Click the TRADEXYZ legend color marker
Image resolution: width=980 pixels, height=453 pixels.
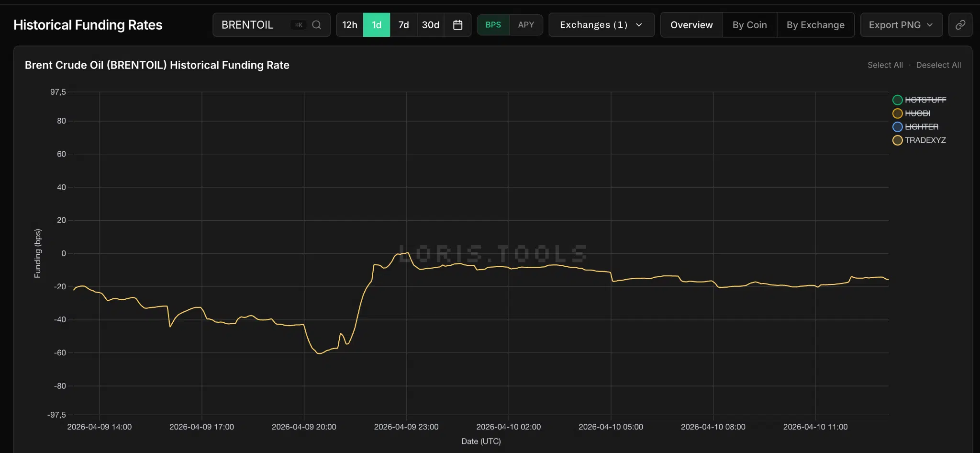(898, 140)
